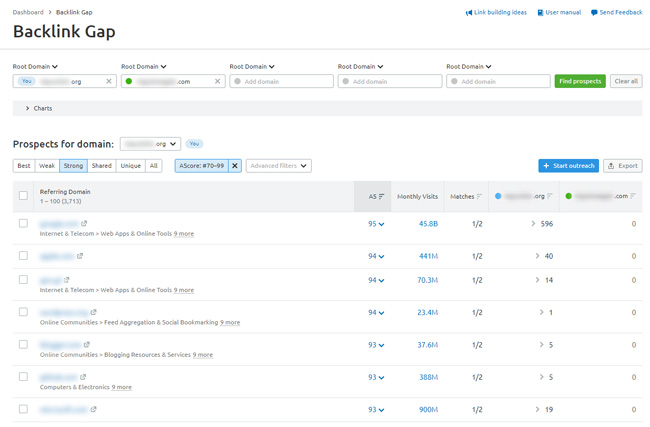Image resolution: width=650 pixels, height=427 pixels.
Task: Select the checkbox for the third domain row
Action: (x=23, y=280)
